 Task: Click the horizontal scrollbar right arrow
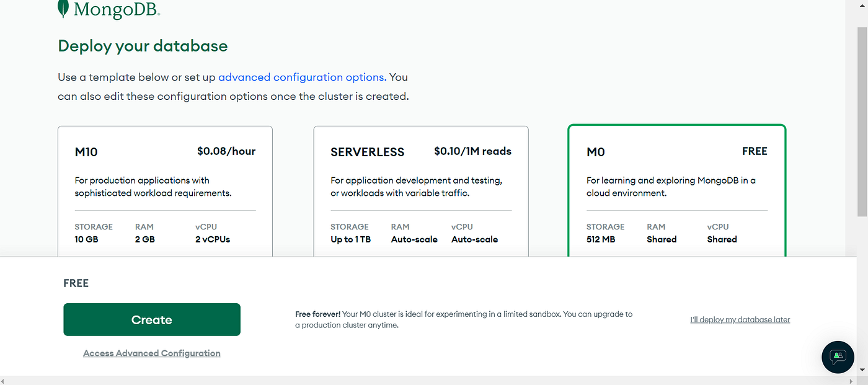851,380
